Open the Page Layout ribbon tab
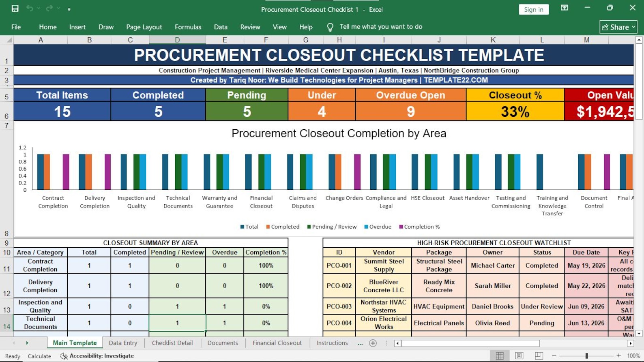 (x=144, y=27)
